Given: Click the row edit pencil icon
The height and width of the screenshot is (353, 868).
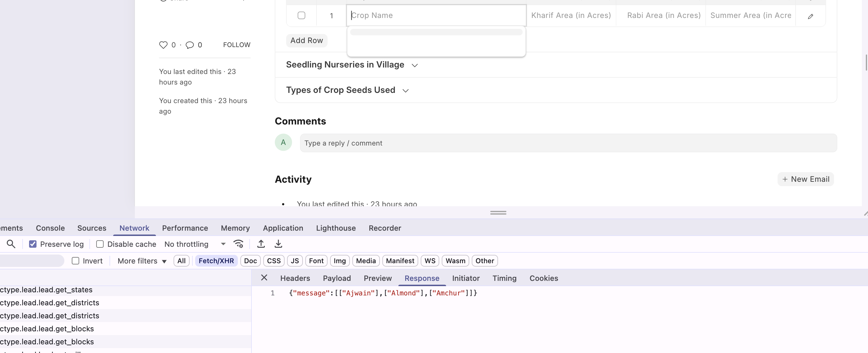Looking at the screenshot, I should coord(810,16).
